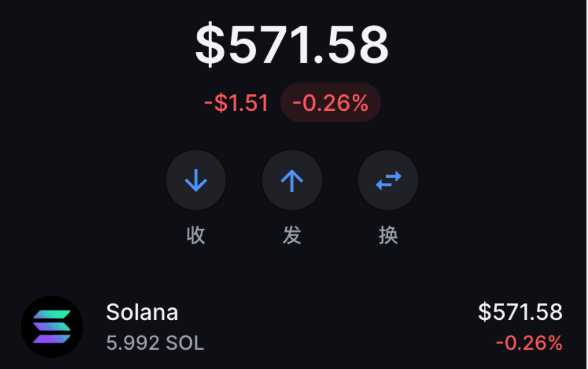Click the 5.992 SOL amount

click(155, 343)
